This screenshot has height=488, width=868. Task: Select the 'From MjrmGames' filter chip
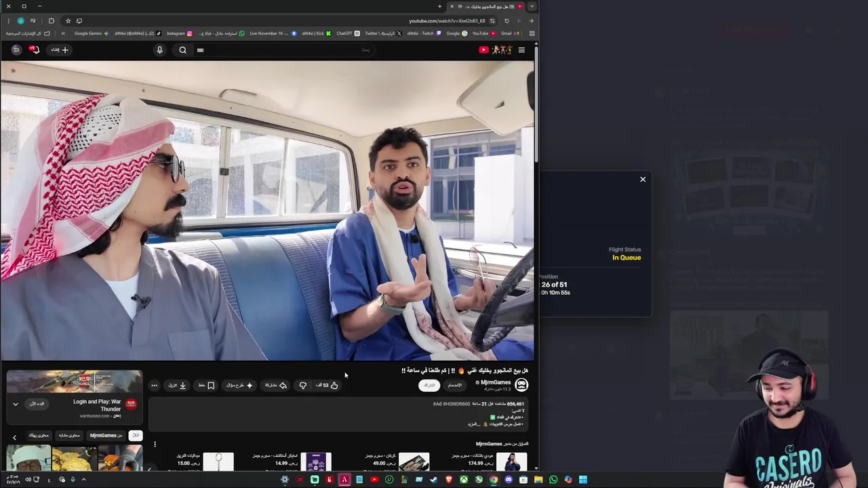pos(106,435)
